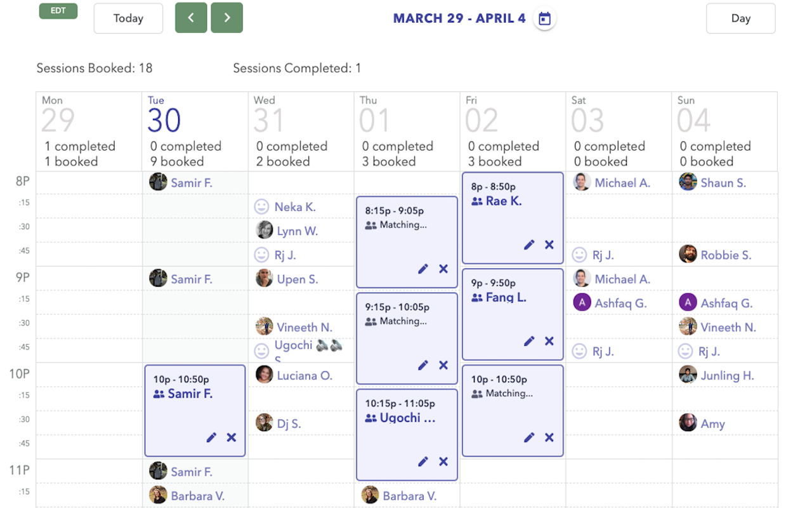Edit Thursday 9:15p Matching session
The height and width of the screenshot is (508, 812).
tap(423, 366)
